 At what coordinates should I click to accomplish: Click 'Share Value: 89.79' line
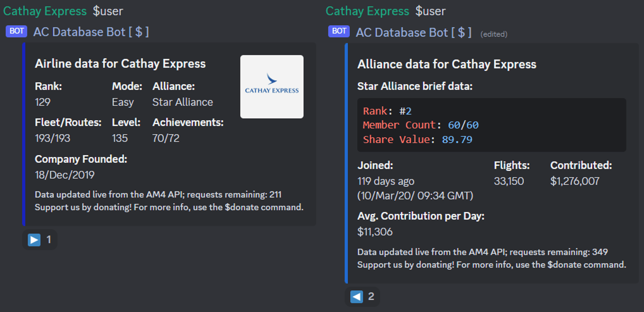417,139
